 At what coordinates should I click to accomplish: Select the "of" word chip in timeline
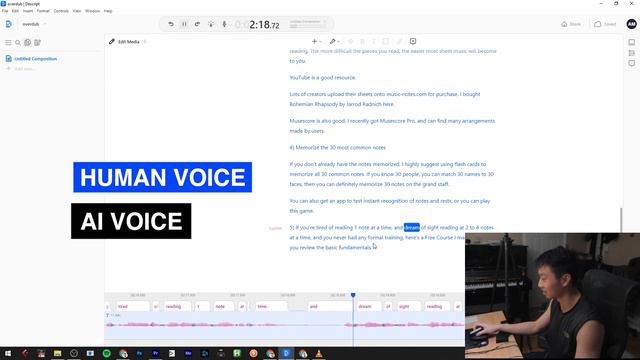click(x=388, y=307)
